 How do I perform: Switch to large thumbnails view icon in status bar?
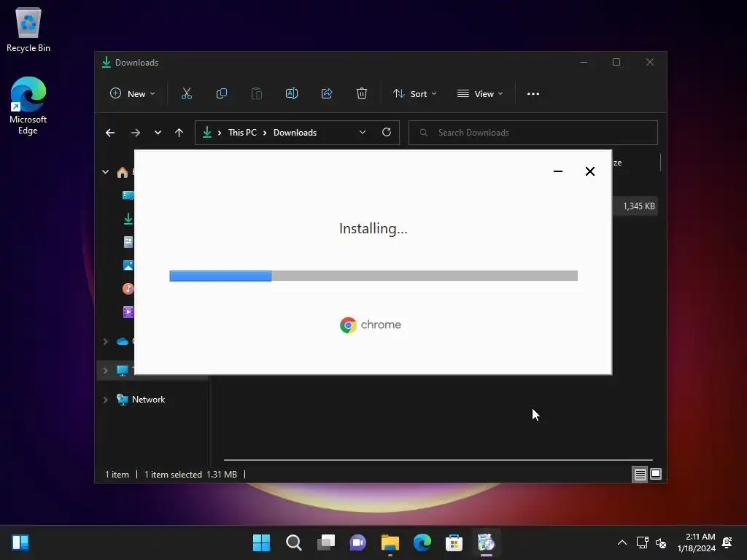656,474
